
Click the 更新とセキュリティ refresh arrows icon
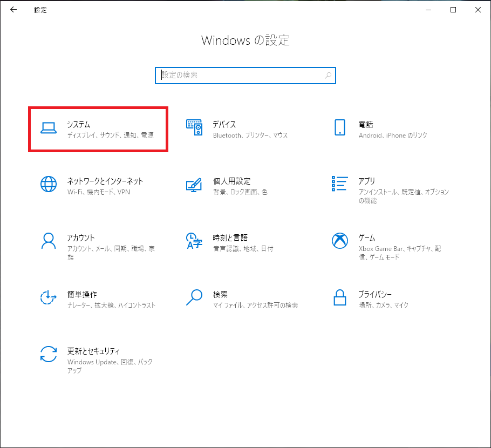[x=49, y=354]
